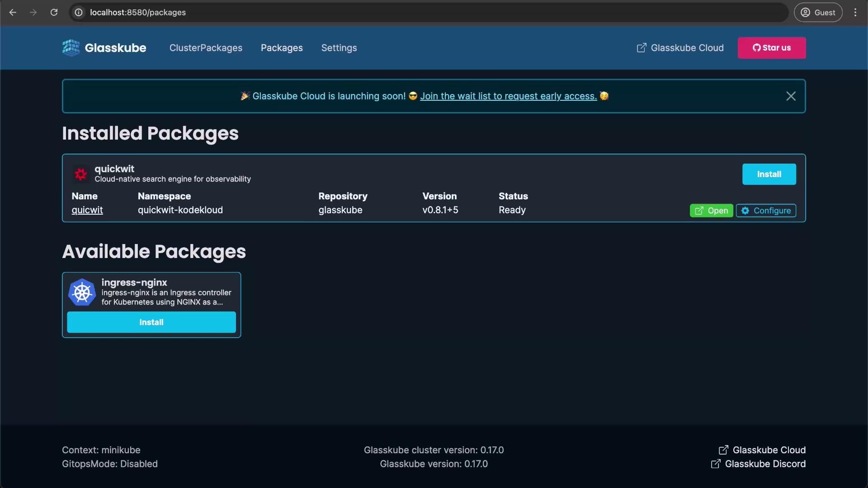Image resolution: width=868 pixels, height=488 pixels.
Task: Configure the quicwit package instance
Action: [766, 211]
